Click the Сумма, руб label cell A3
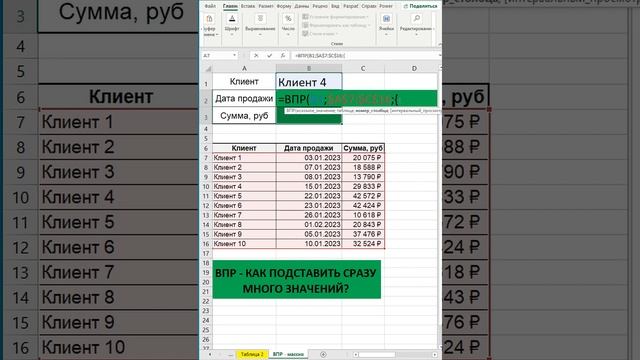 point(244,116)
